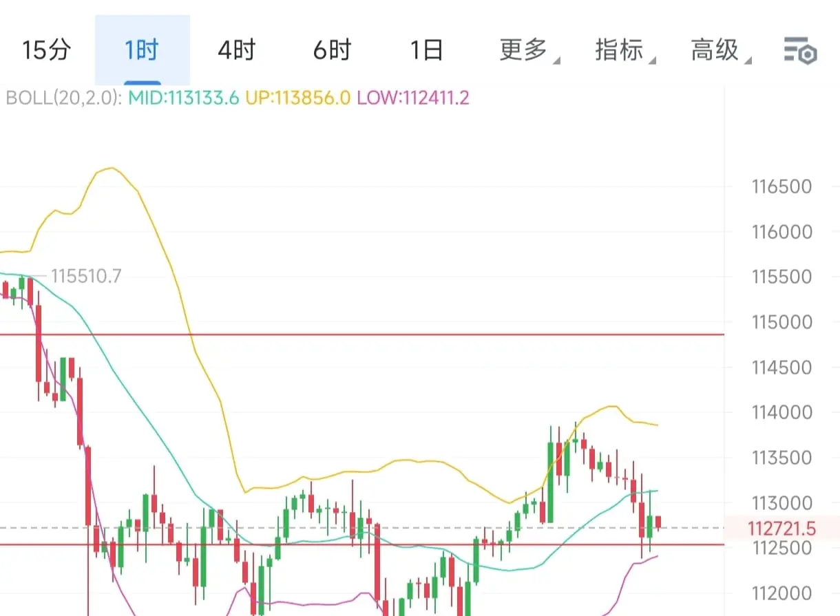The image size is (840, 616).
Task: Click the 116000 price axis label
Action: [x=781, y=232]
